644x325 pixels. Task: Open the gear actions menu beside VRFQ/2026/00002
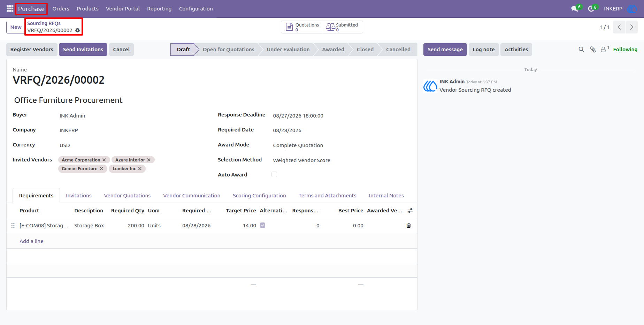pyautogui.click(x=77, y=30)
